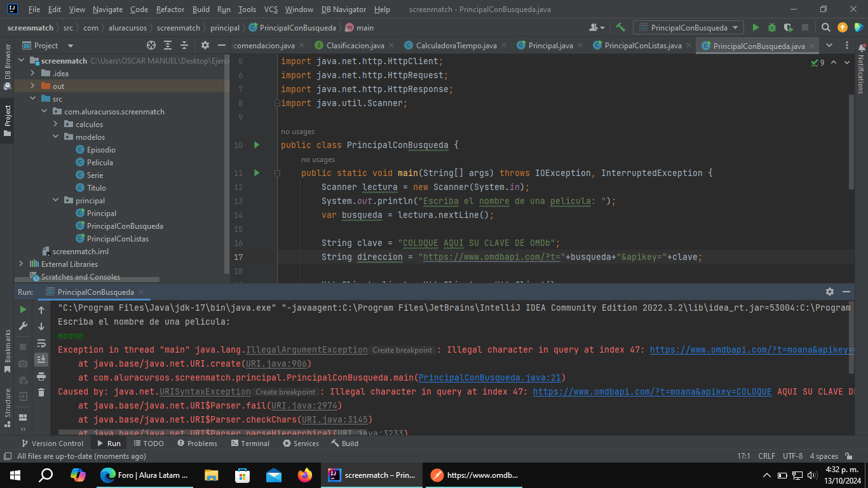Run with coverage using the shield icon
The image size is (868, 488).
(789, 27)
